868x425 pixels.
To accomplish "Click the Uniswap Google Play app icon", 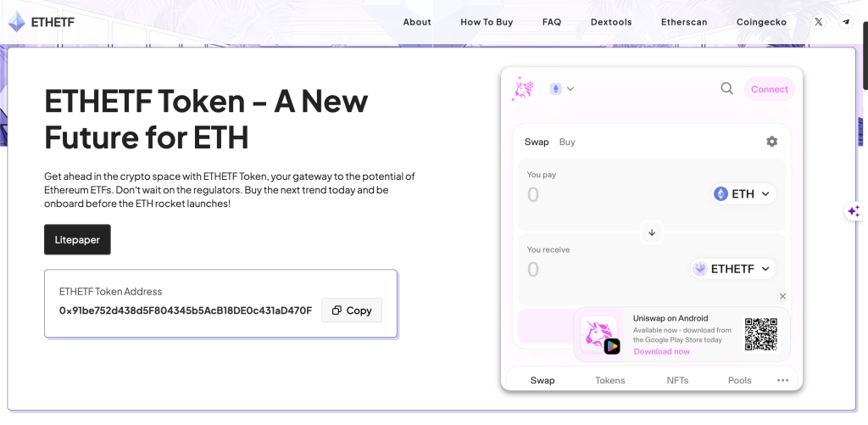I will coord(599,335).
